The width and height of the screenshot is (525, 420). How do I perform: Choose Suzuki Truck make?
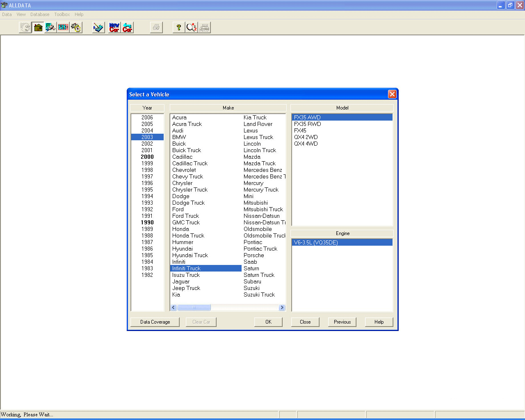[x=259, y=294]
